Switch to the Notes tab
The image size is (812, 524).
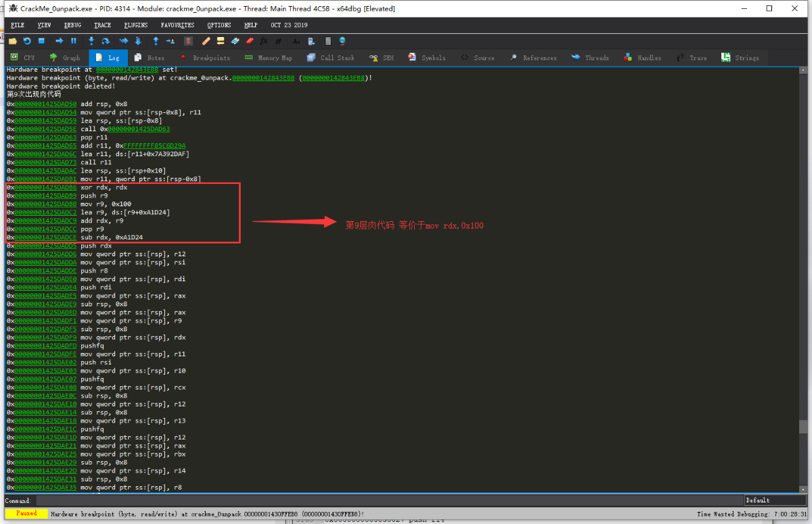(x=150, y=58)
